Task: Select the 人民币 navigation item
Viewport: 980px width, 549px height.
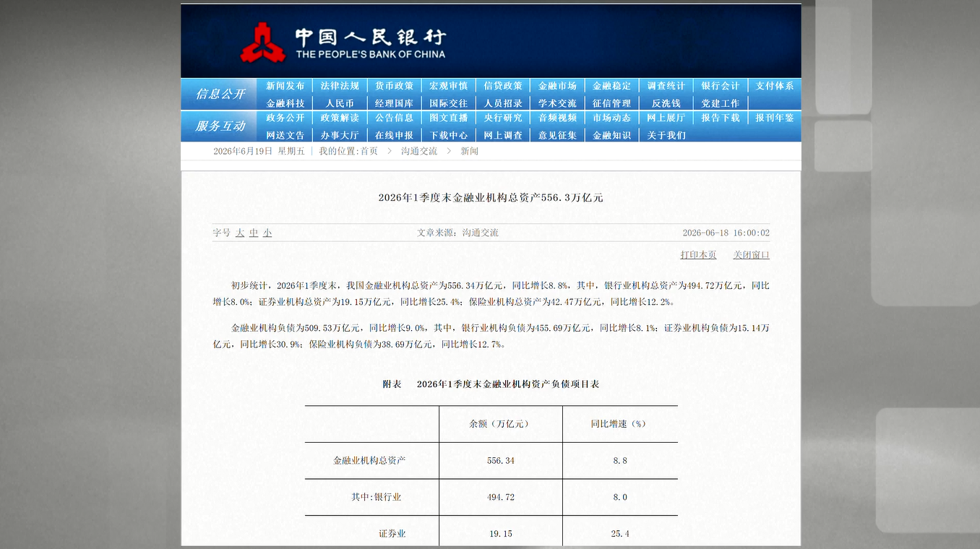Action: coord(340,103)
